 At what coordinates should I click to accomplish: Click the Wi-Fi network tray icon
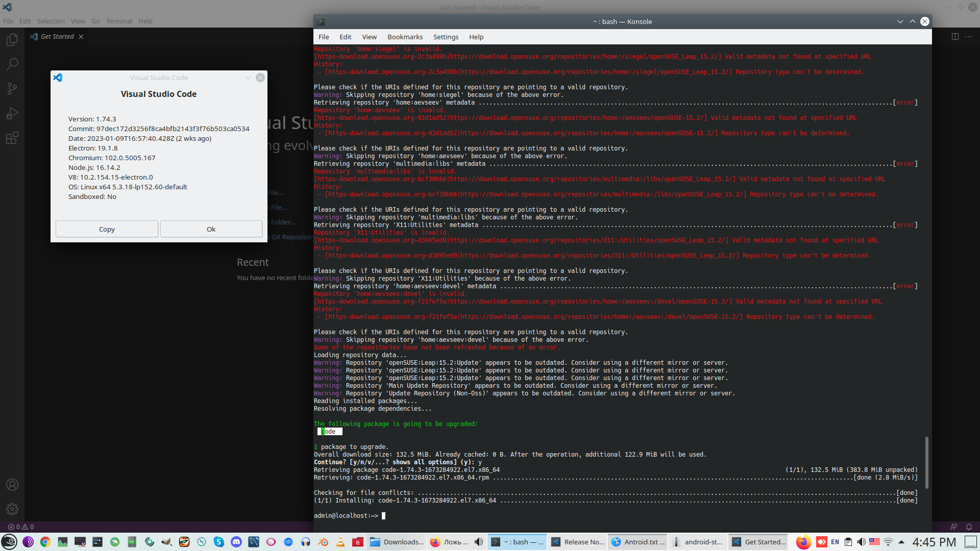tap(888, 542)
